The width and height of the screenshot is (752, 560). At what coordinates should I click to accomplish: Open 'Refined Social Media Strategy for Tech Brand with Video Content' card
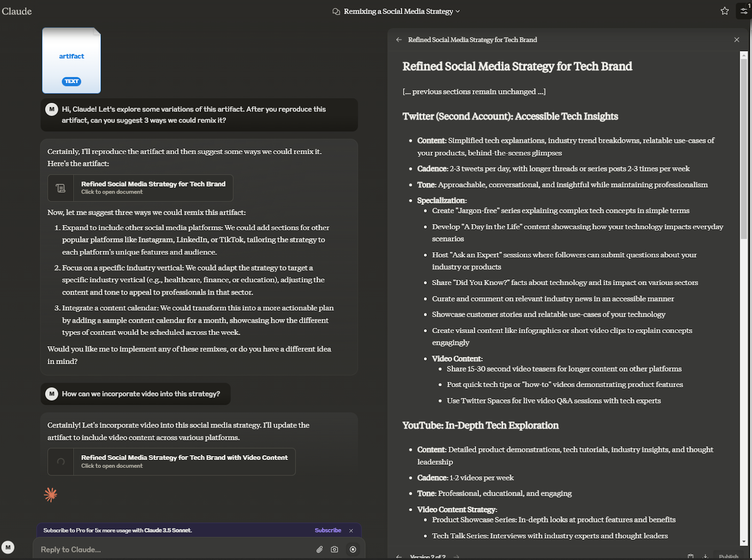click(172, 461)
